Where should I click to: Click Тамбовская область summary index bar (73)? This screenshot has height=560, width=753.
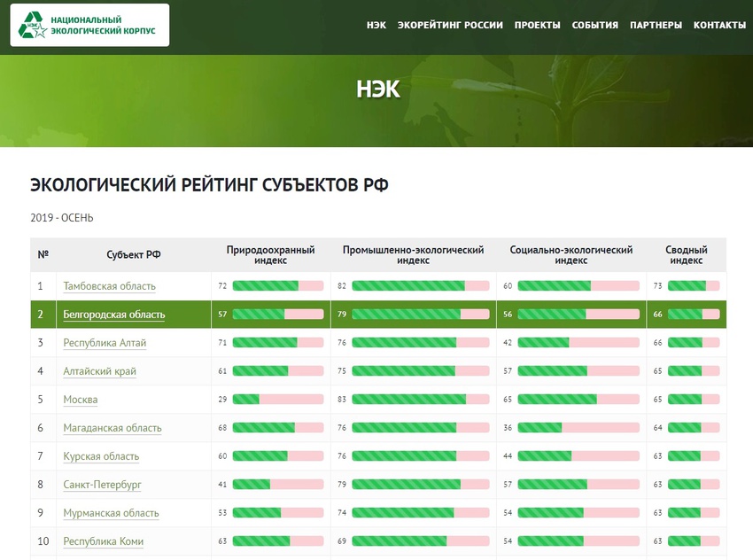pos(694,286)
